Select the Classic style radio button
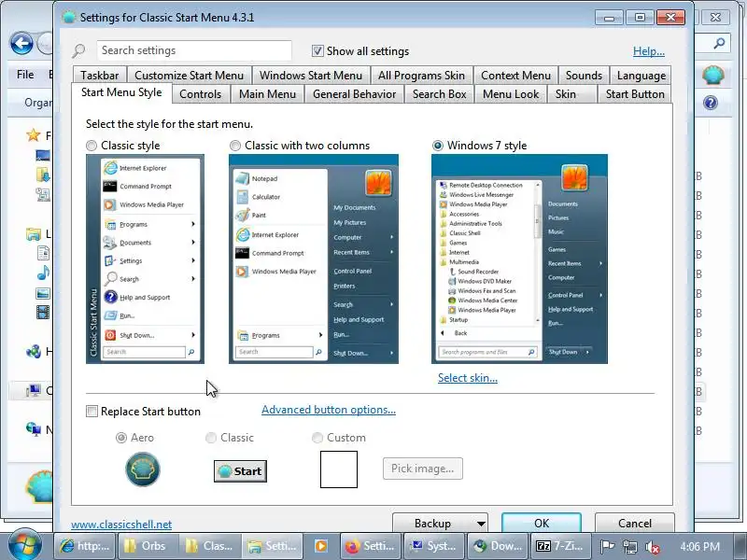Viewport: 747px width, 560px height. click(91, 146)
